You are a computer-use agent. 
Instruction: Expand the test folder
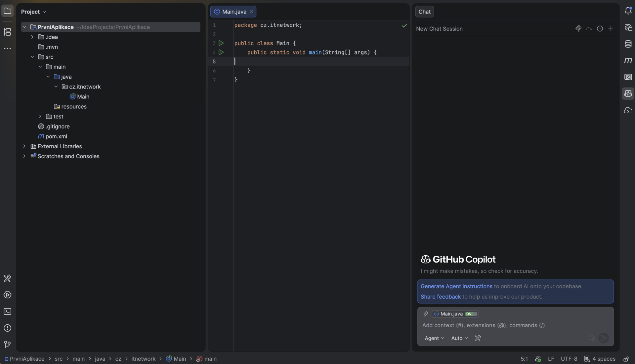pos(40,117)
